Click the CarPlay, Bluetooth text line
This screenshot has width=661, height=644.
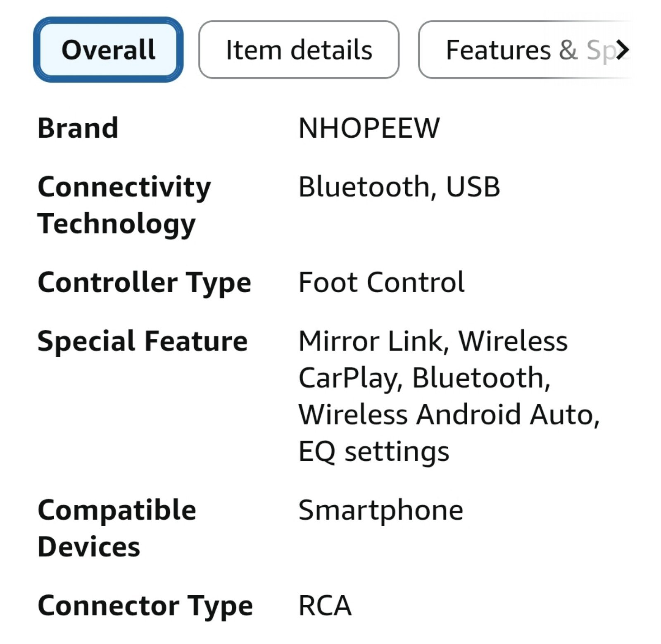click(x=424, y=379)
